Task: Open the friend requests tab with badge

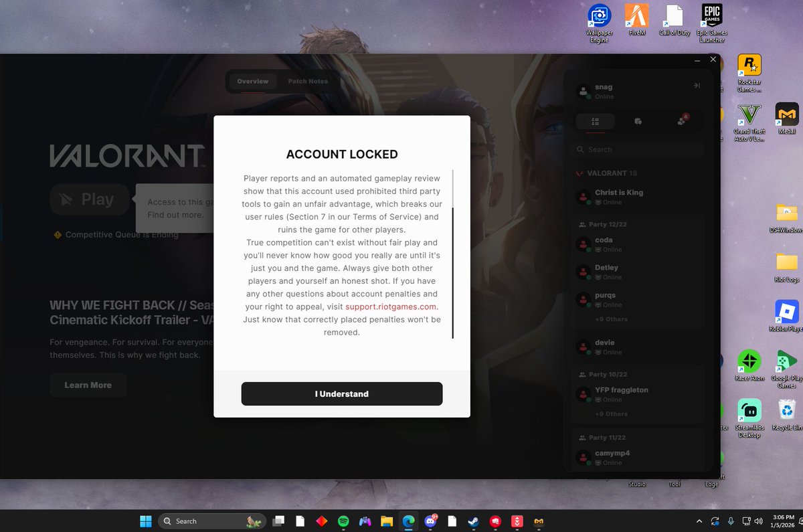Action: (681, 121)
